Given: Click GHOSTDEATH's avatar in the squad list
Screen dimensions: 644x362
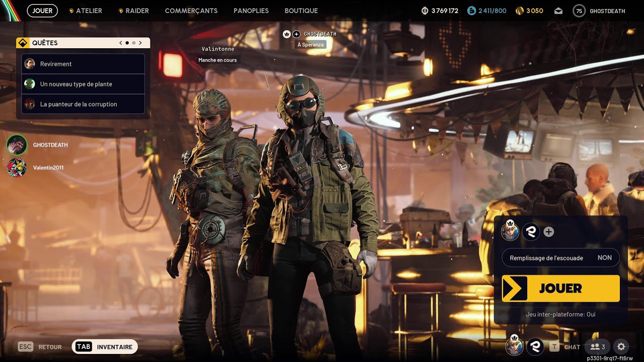Looking at the screenshot, I should tap(17, 145).
